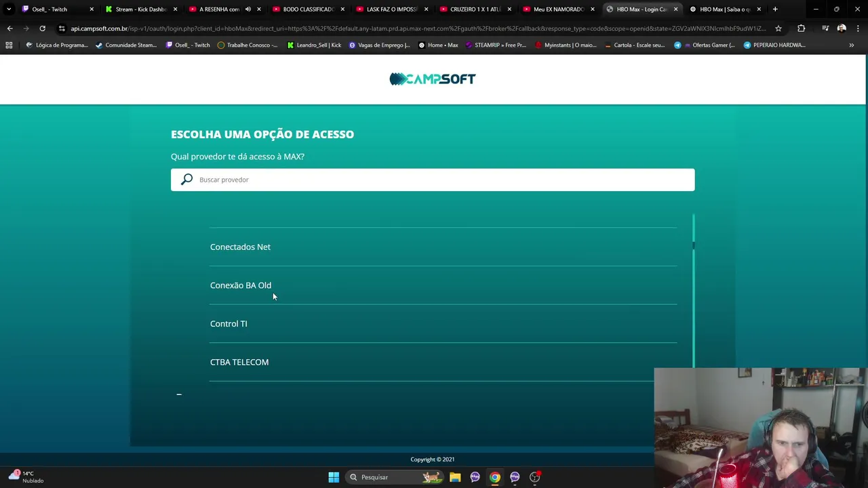Show more bookmarks chevron

(x=852, y=45)
